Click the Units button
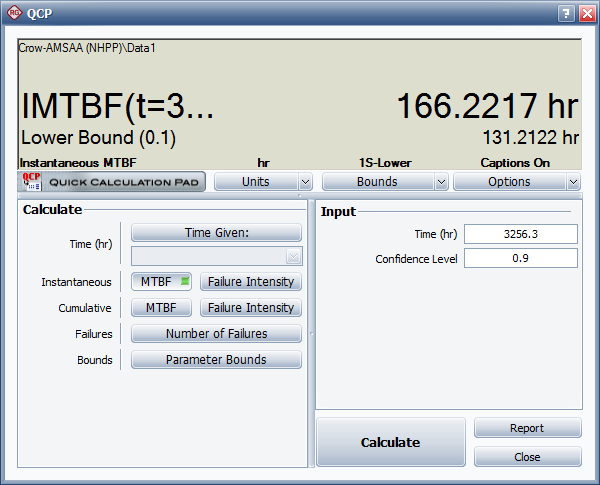The width and height of the screenshot is (600, 485). pos(256,182)
